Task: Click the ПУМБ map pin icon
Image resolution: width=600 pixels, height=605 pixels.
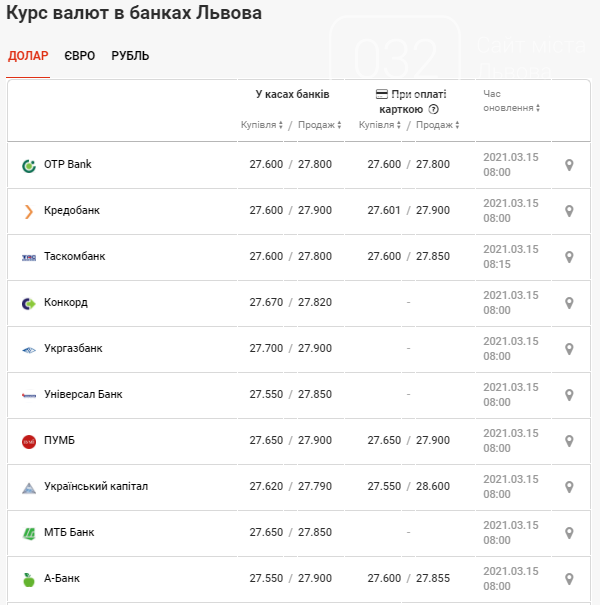Action: [x=569, y=441]
